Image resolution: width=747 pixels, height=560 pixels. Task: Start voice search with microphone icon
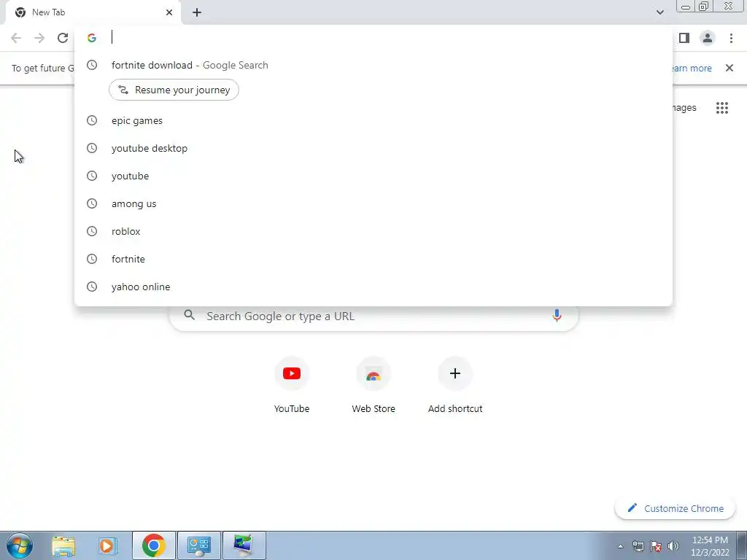557,315
